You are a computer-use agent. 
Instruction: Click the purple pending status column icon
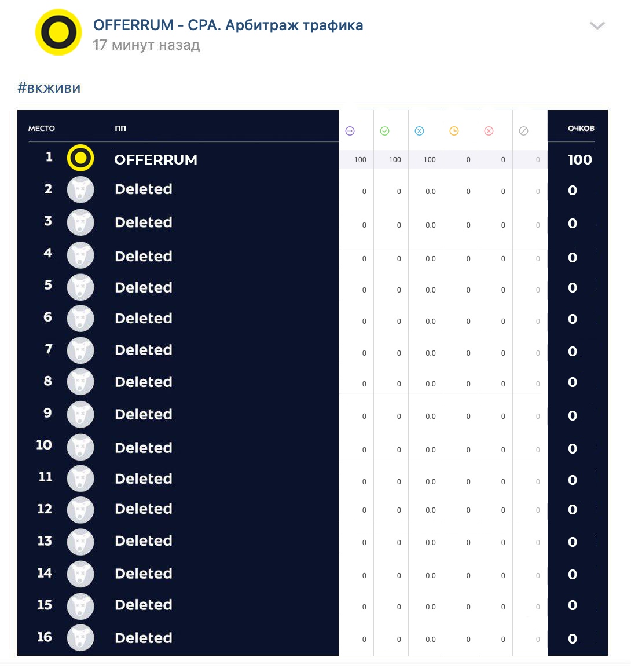coord(350,131)
